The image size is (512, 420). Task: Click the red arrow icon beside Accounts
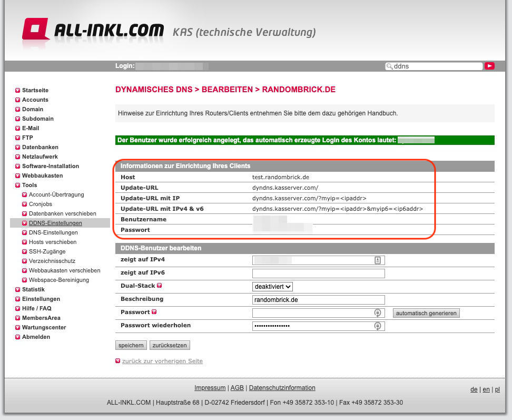(x=17, y=100)
